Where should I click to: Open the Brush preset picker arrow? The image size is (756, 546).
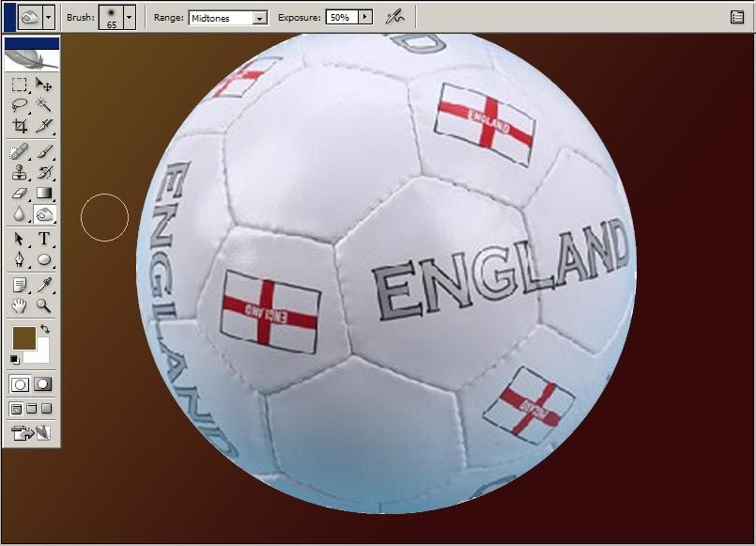[x=129, y=17]
